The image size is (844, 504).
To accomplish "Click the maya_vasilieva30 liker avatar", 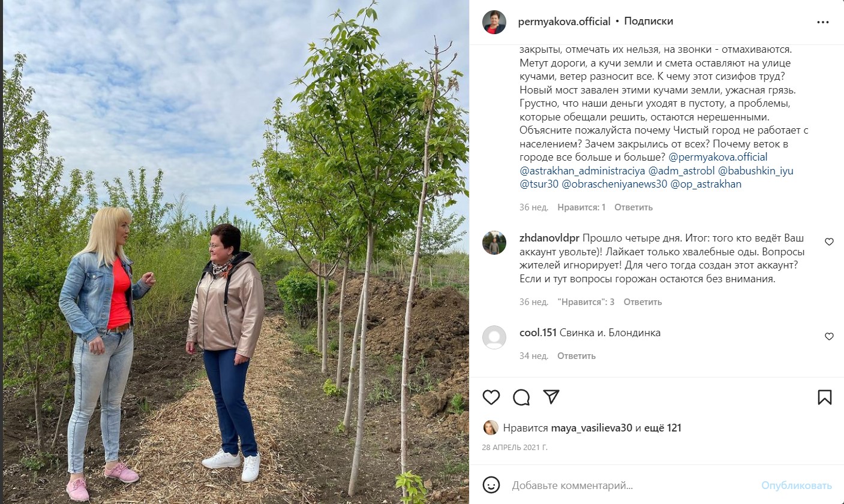I will click(x=491, y=428).
